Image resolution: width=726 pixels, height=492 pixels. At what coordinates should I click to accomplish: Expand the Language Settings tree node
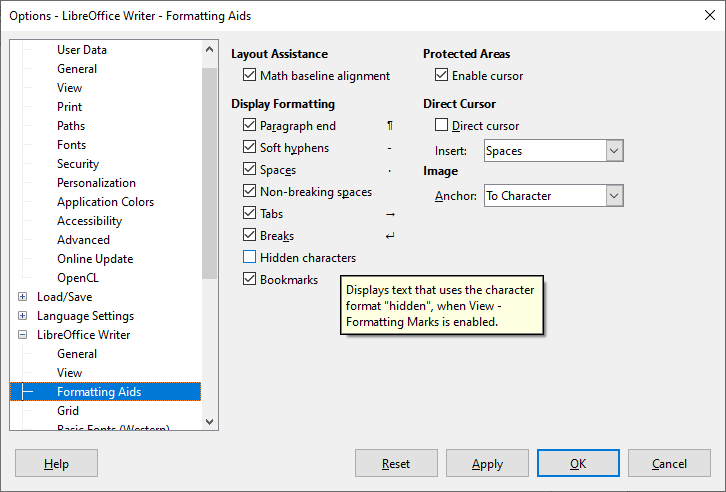[22, 316]
